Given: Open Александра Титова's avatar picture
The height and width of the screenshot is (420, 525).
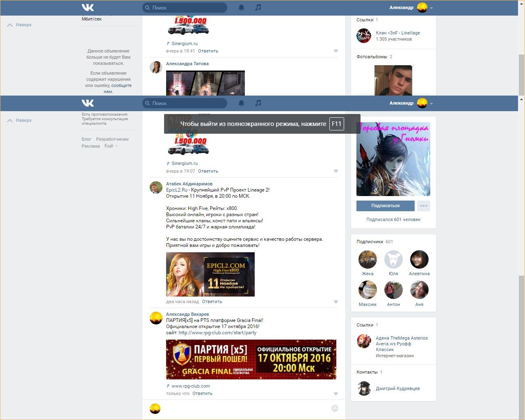Looking at the screenshot, I should click(156, 67).
